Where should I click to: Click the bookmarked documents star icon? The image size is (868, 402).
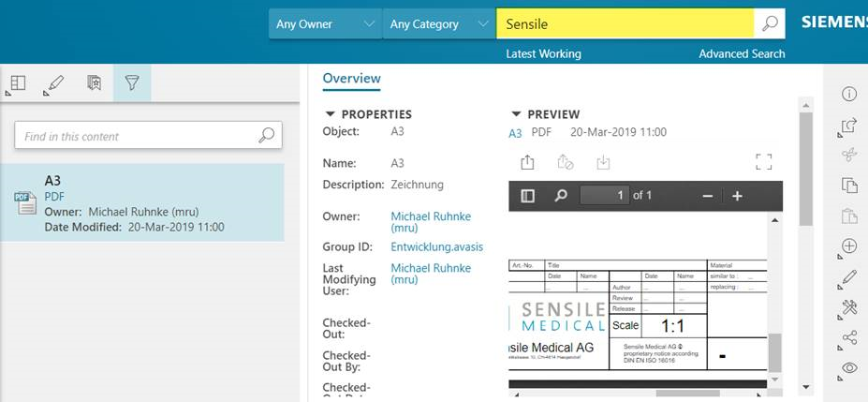tap(94, 83)
